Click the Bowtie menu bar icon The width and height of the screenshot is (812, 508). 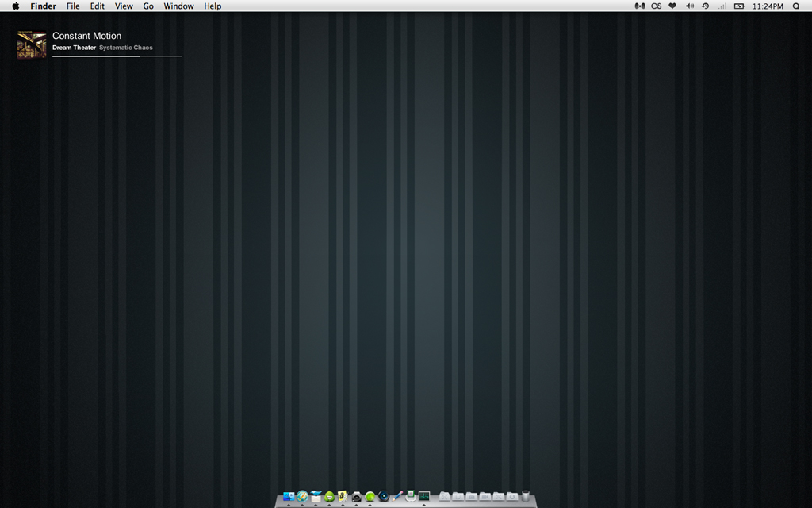coord(640,6)
